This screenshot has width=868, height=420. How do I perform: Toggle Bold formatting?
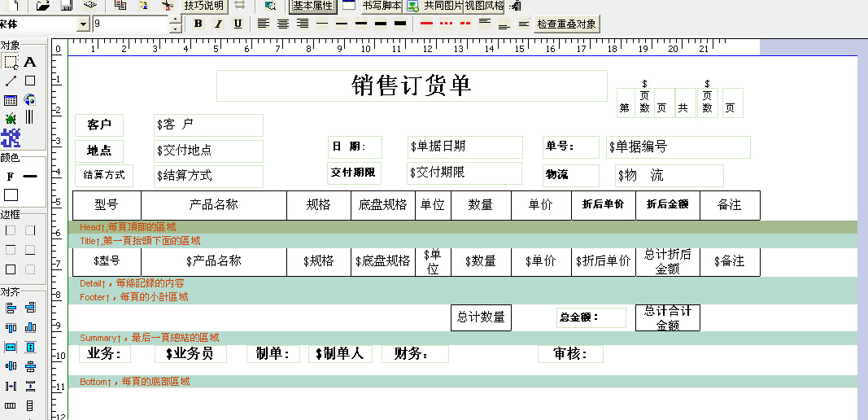click(198, 24)
